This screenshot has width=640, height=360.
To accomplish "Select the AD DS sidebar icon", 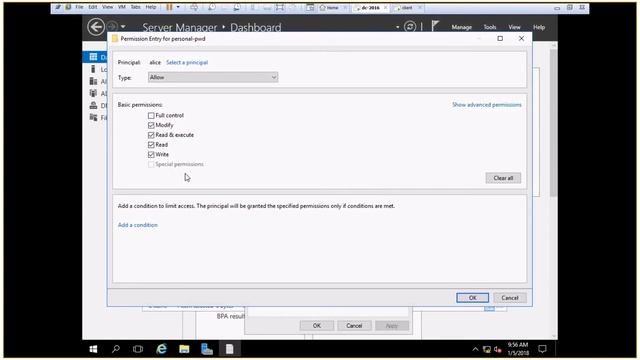I will pyautogui.click(x=93, y=93).
